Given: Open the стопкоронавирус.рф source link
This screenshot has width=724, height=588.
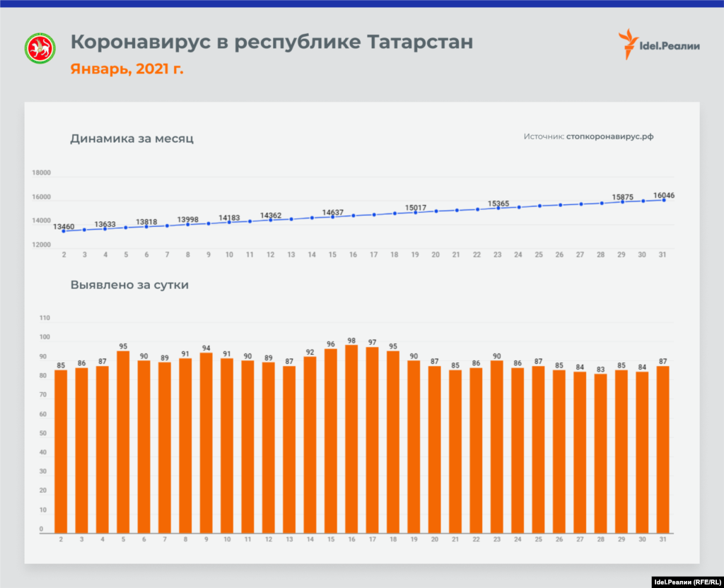Looking at the screenshot, I should coord(609,136).
